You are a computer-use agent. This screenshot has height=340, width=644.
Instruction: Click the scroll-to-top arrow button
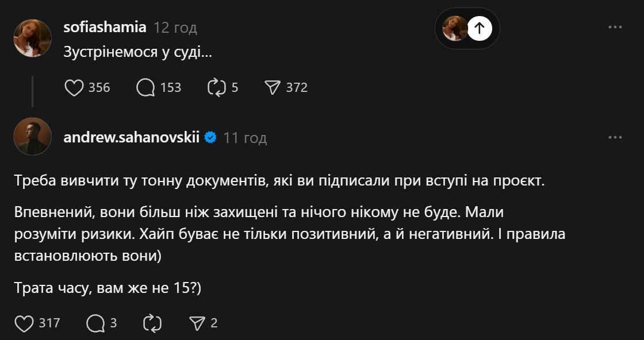pos(480,28)
